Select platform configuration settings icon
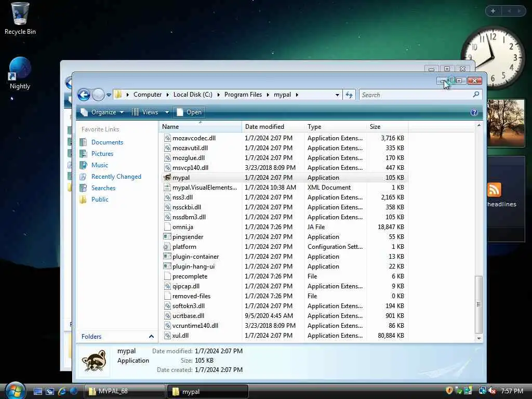532x399 pixels. 167,247
